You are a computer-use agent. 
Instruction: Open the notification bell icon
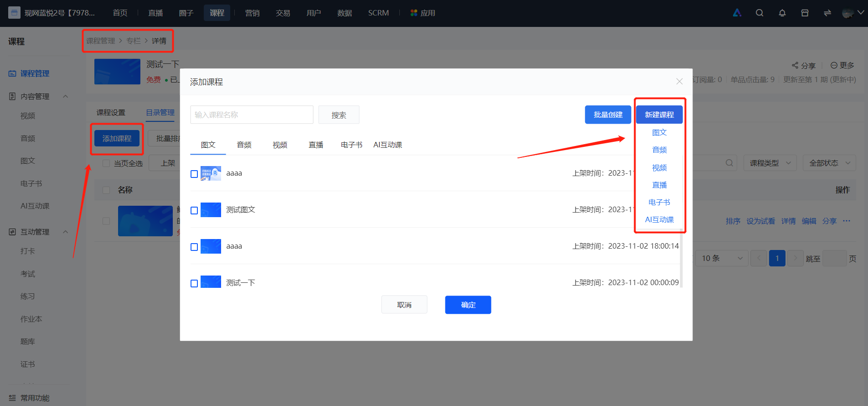coord(782,13)
